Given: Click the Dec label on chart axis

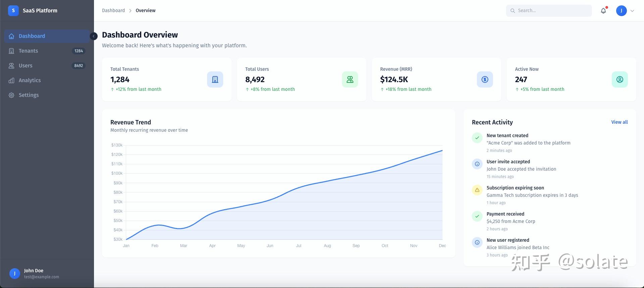Looking at the screenshot, I should click(x=442, y=246).
